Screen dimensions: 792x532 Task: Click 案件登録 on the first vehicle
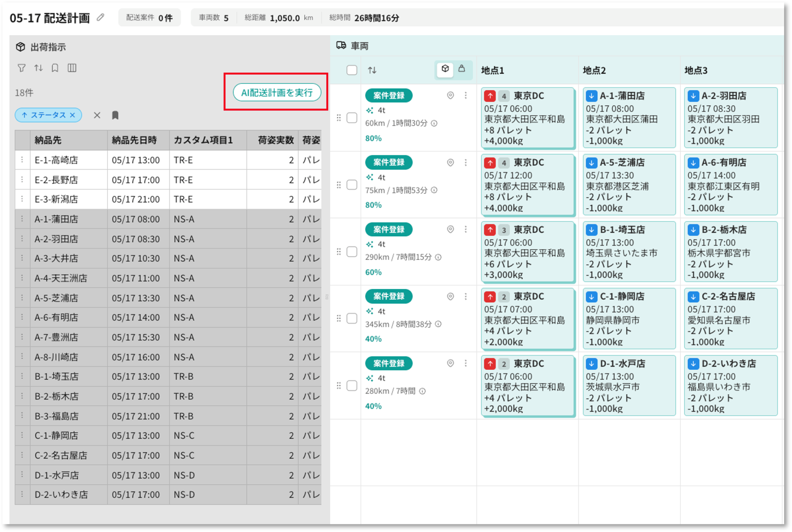coord(389,96)
